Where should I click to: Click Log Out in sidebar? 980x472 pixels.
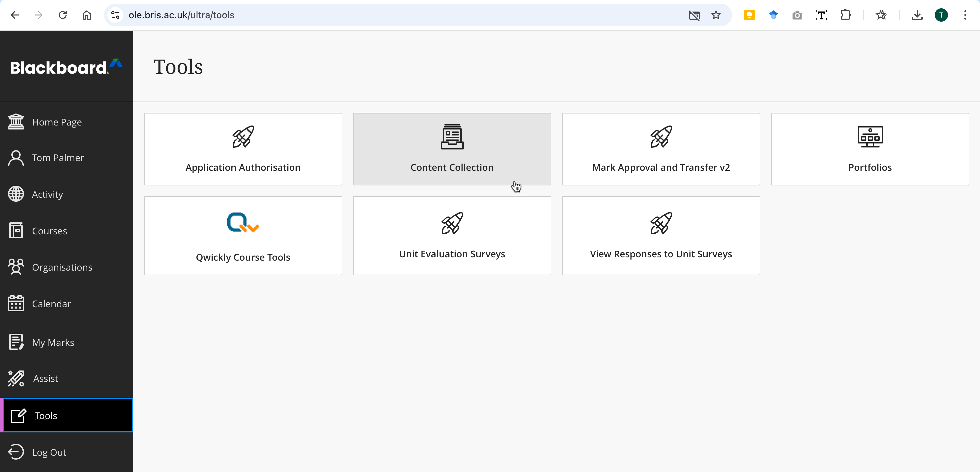pos(49,452)
